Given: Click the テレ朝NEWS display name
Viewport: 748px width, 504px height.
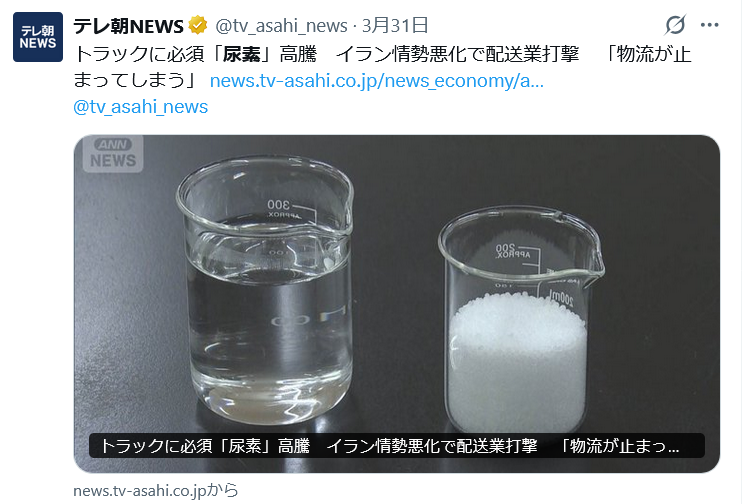Looking at the screenshot, I should [x=128, y=25].
